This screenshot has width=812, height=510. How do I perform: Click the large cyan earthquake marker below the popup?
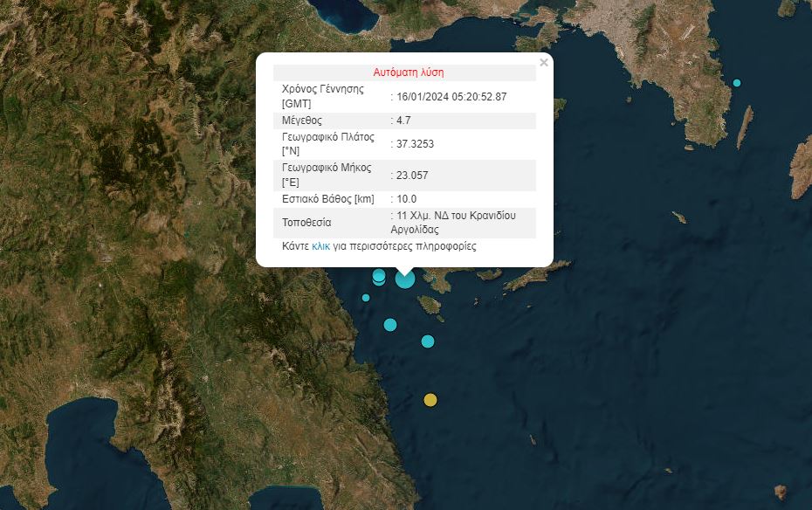(x=405, y=279)
